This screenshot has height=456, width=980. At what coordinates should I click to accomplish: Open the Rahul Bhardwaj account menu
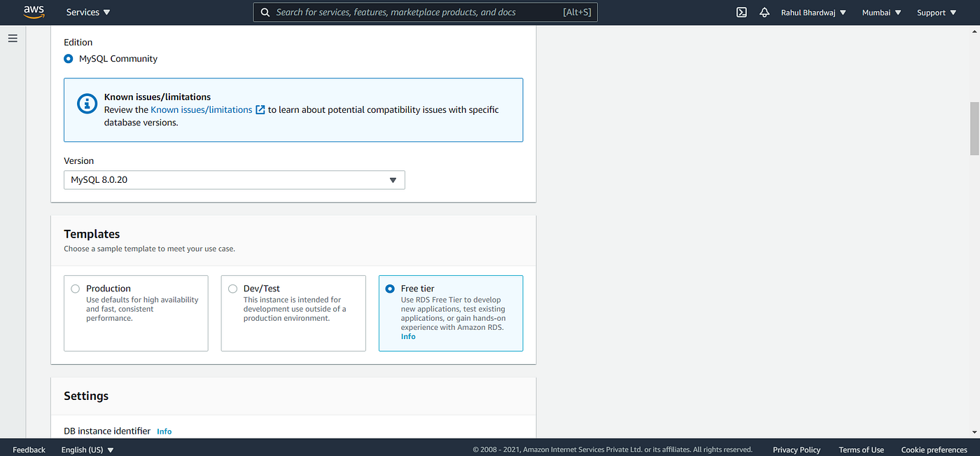(813, 13)
